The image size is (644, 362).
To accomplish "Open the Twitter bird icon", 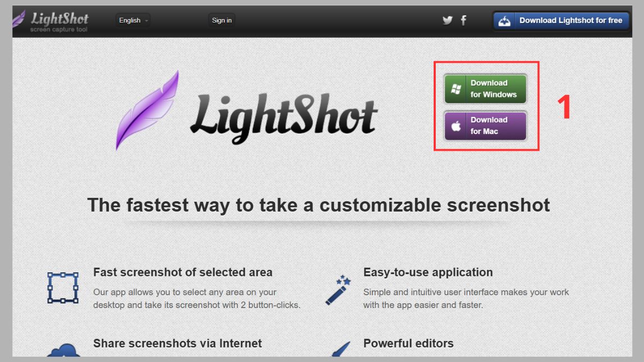I will coord(448,20).
